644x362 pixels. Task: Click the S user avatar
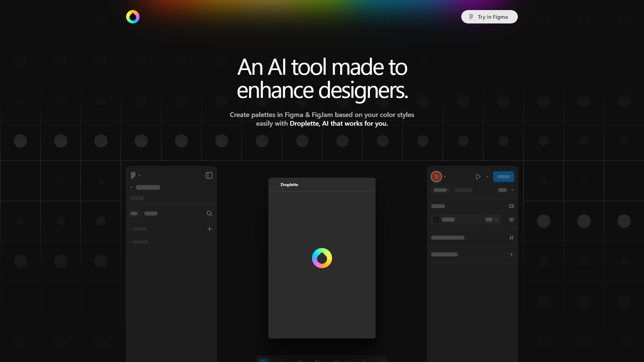436,177
